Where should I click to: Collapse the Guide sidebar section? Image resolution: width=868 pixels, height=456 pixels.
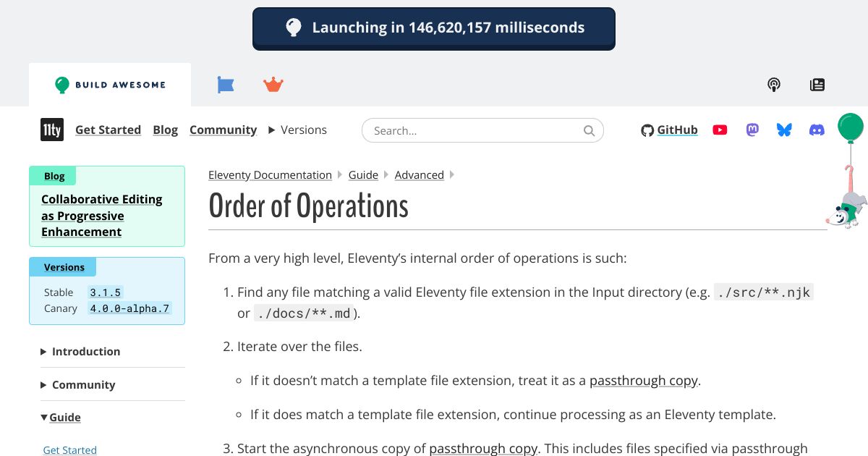tap(61, 417)
